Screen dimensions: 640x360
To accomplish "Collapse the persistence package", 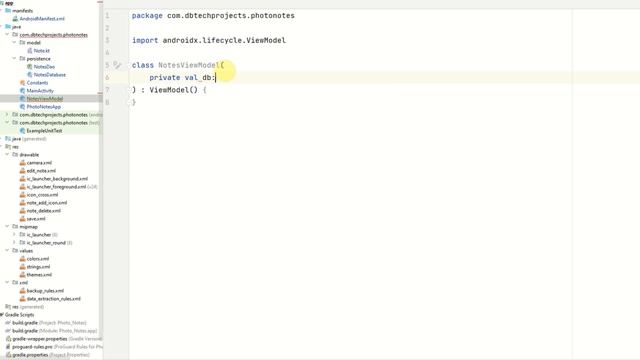I will (14, 58).
